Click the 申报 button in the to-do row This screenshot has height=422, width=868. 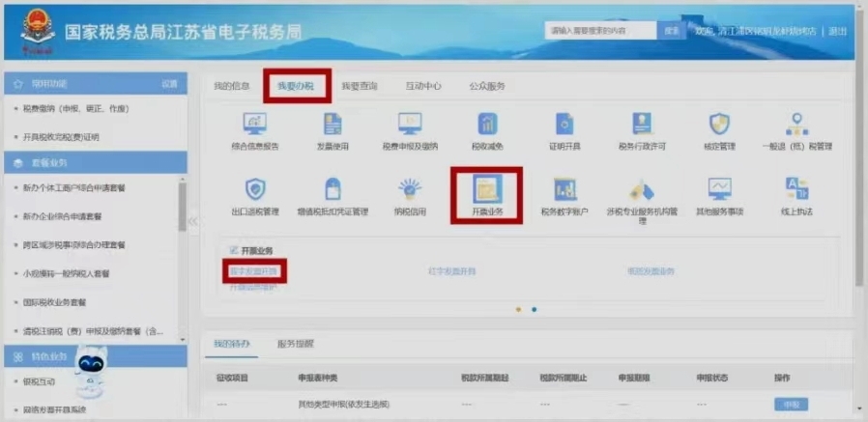791,405
